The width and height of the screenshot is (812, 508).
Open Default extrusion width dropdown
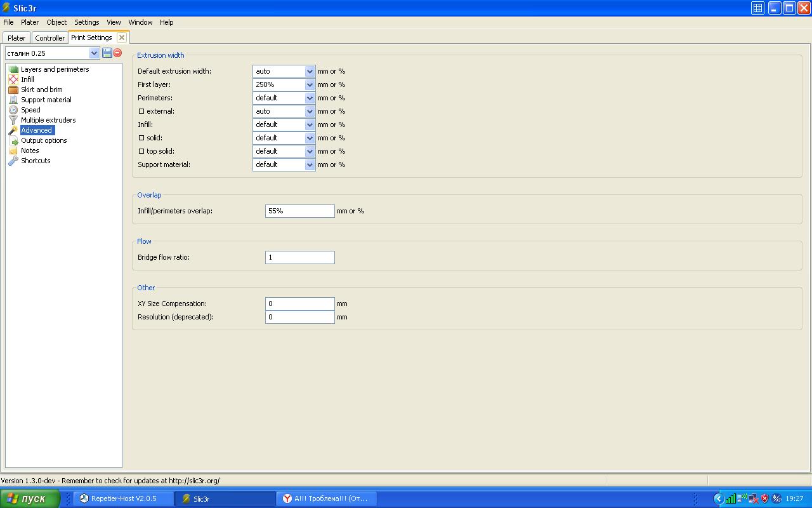310,71
